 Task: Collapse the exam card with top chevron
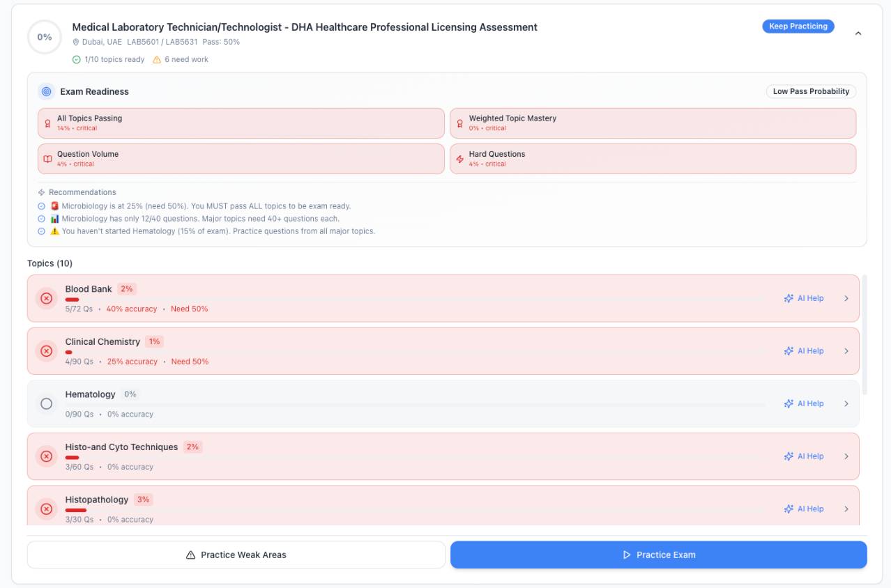(x=858, y=33)
